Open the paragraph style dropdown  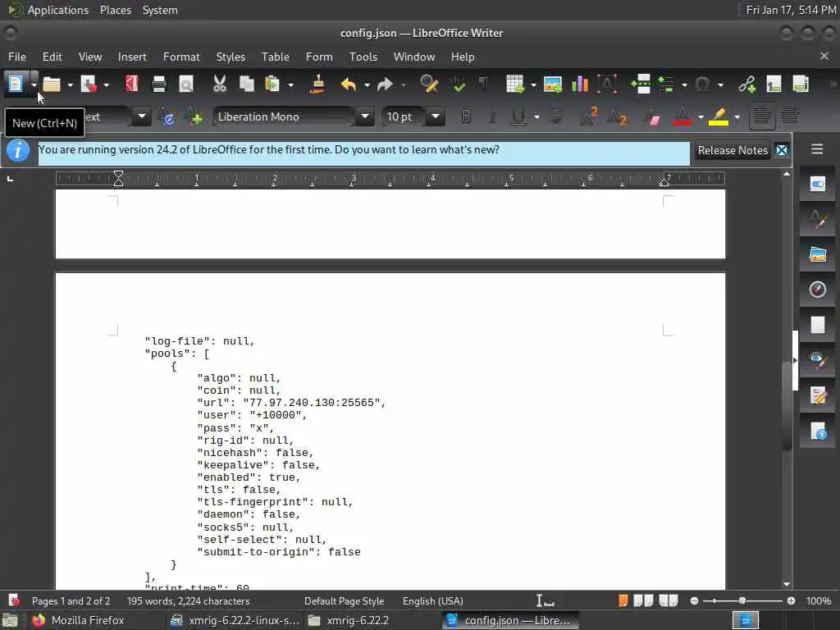coord(142,116)
